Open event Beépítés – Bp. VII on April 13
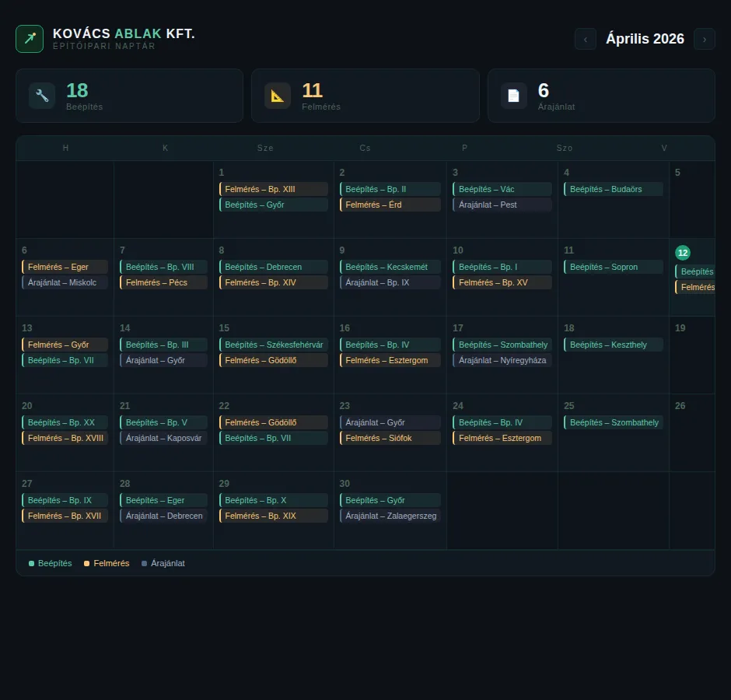Viewport: 731px width, 700px height. pos(65,360)
